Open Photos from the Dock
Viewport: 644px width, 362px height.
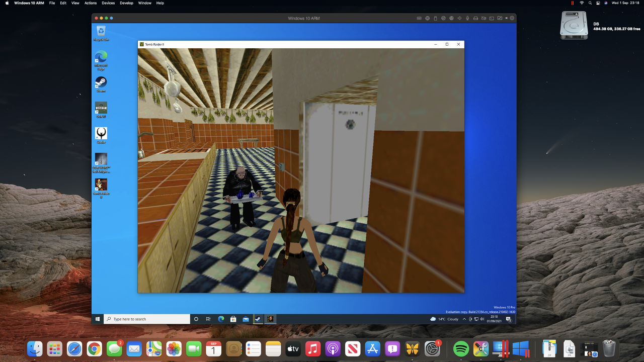174,348
